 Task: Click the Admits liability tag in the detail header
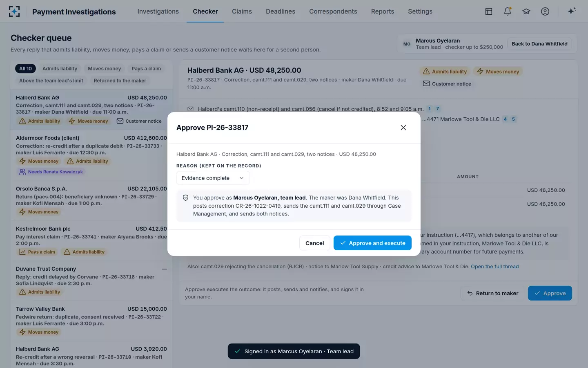(x=445, y=72)
